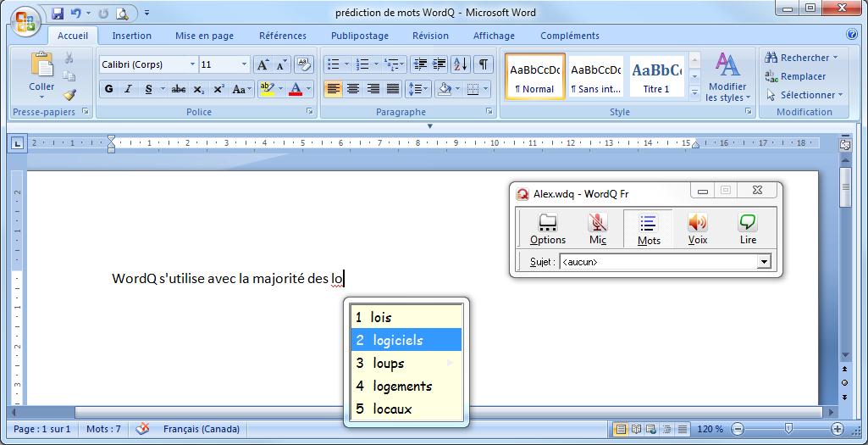The height and width of the screenshot is (445, 868).
Task: Clear formatting with the eraser icon
Action: click(x=303, y=64)
